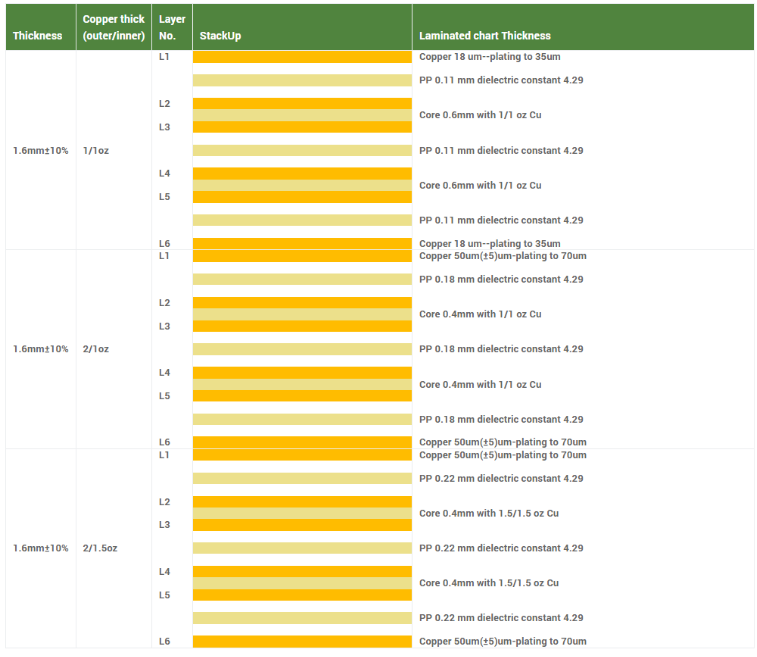Click the L3 label in the 1/1oz stackup
Viewport: 757px width, 657px height.
point(165,127)
